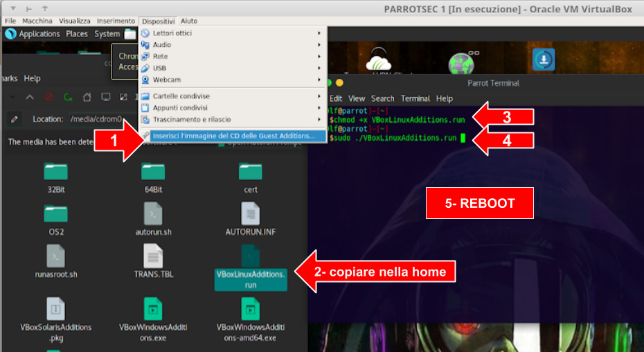This screenshot has height=352, width=644.
Task: Open file manager Help menu
Action: (32, 78)
